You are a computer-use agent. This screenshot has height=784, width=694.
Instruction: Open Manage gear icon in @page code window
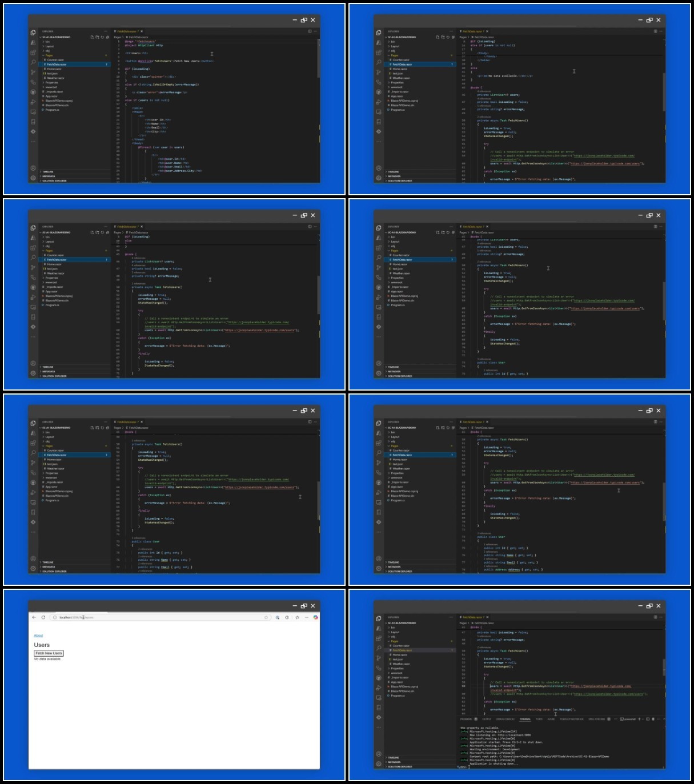tap(33, 178)
